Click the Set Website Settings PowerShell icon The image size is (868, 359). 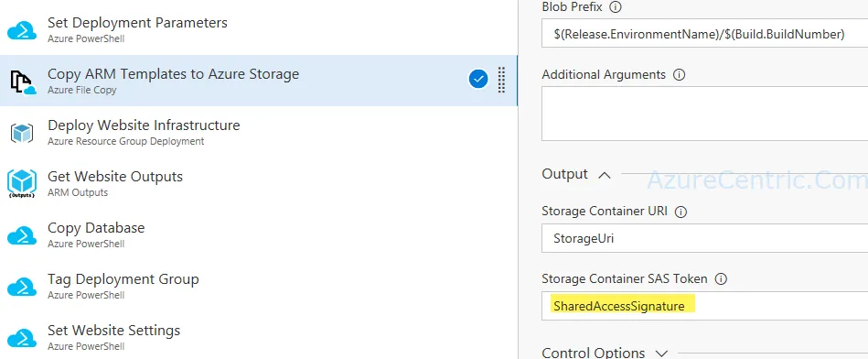pos(22,337)
